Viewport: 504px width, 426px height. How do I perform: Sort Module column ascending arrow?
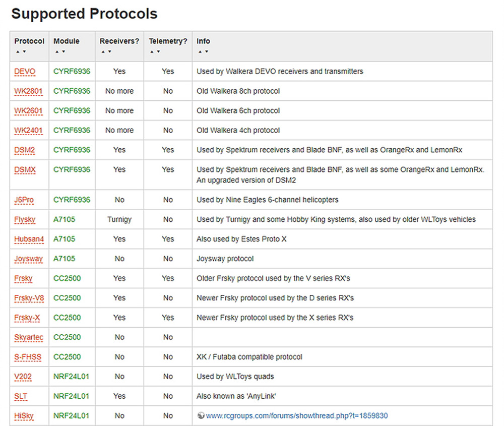pos(57,51)
